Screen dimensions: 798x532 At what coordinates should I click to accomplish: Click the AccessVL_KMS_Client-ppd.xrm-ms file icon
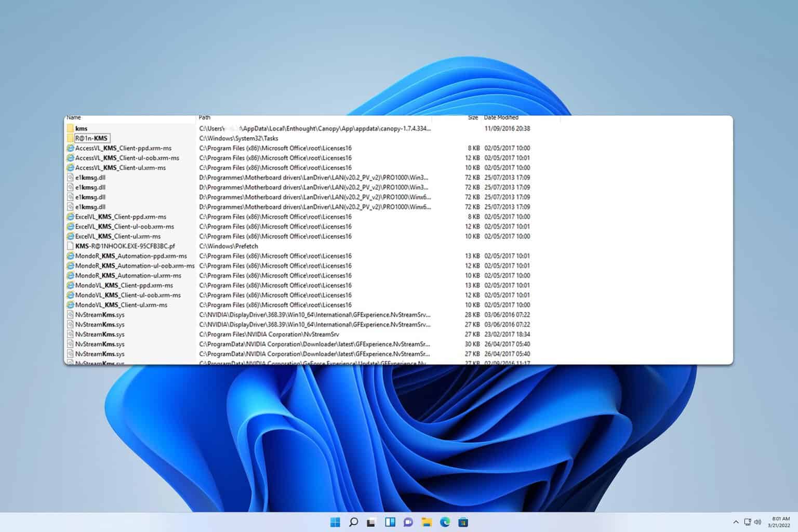70,148
